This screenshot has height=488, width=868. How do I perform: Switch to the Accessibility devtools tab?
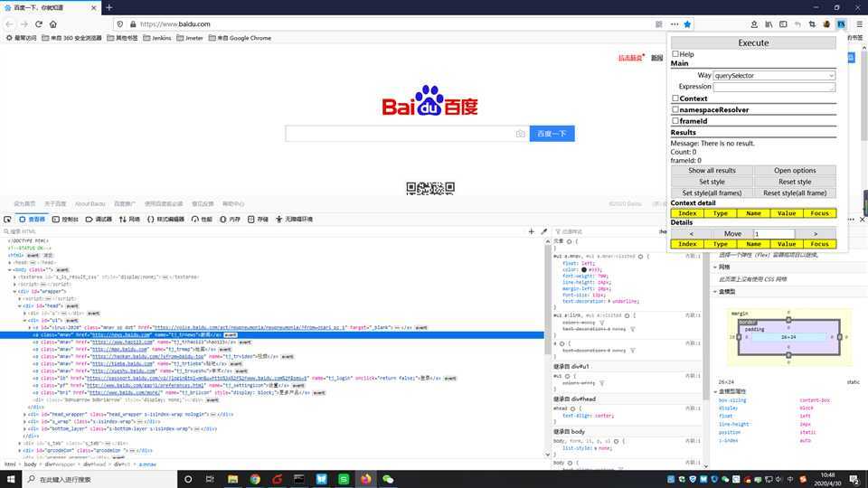[295, 220]
